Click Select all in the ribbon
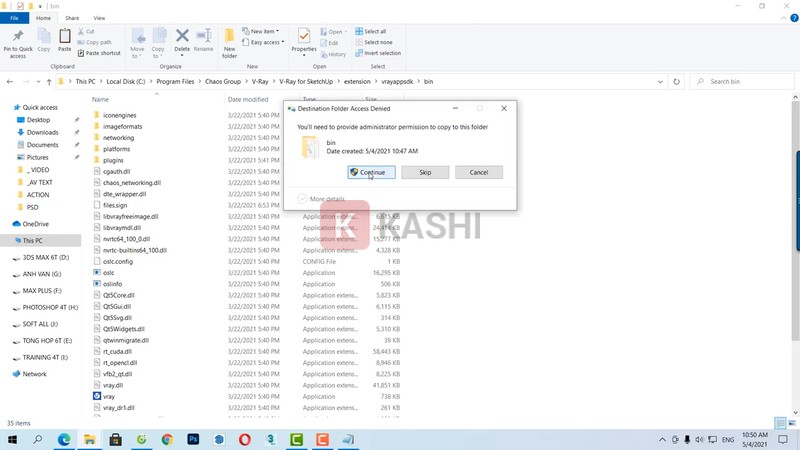800x450 pixels. pyautogui.click(x=375, y=31)
